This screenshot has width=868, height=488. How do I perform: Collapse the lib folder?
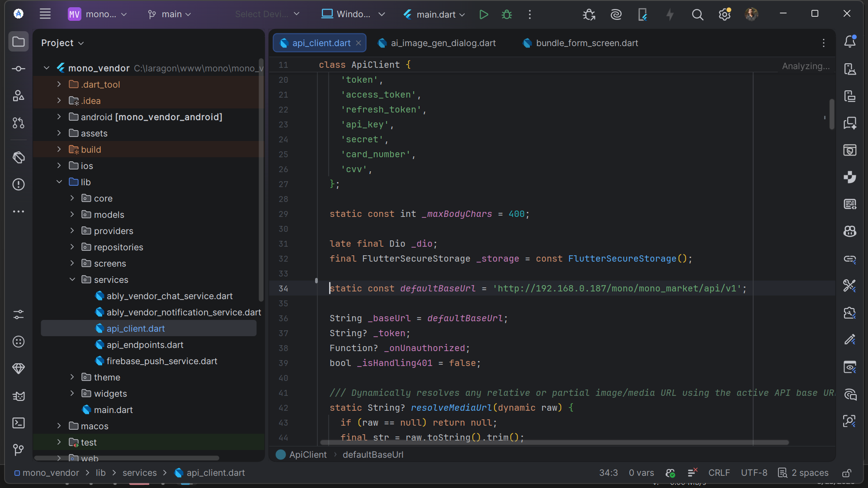click(x=59, y=182)
